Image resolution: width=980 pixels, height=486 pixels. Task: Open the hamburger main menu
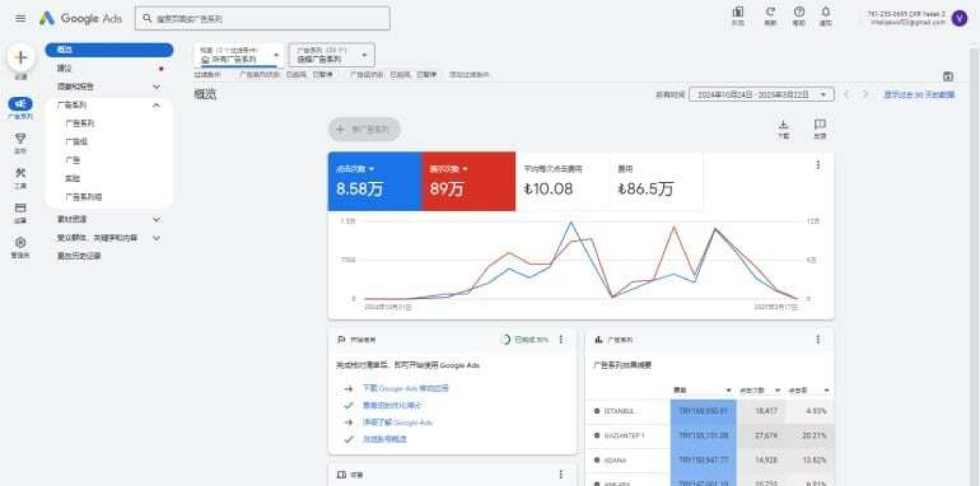pos(20,18)
